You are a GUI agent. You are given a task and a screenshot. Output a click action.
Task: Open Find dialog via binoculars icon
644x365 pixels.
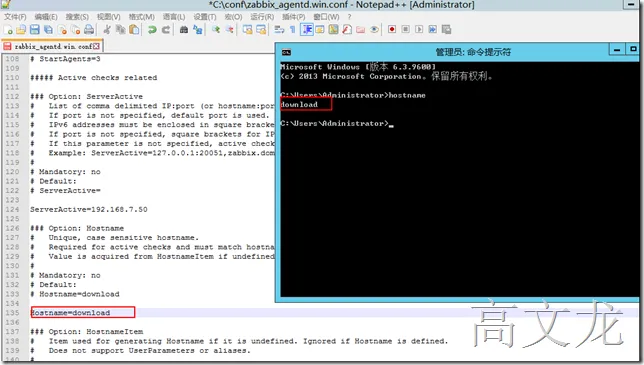tap(184, 30)
